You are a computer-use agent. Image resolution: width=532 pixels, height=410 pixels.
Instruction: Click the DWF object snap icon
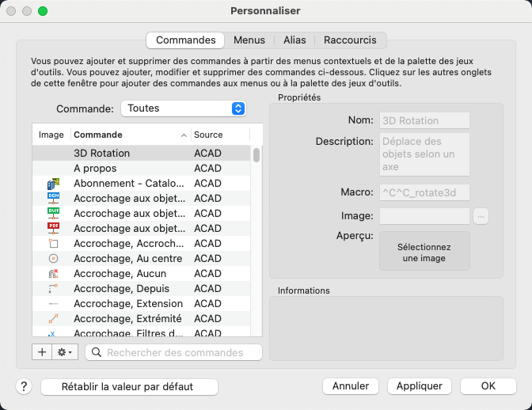click(53, 214)
